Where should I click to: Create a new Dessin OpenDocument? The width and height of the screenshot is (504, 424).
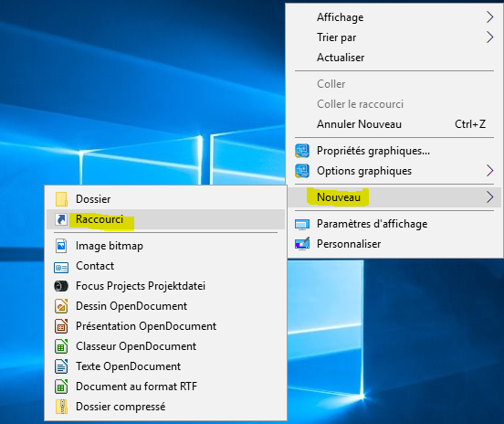(x=165, y=306)
